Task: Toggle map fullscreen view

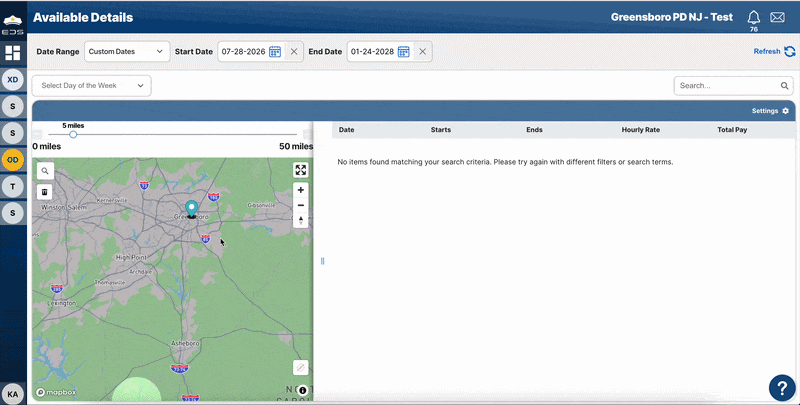Action: click(301, 170)
